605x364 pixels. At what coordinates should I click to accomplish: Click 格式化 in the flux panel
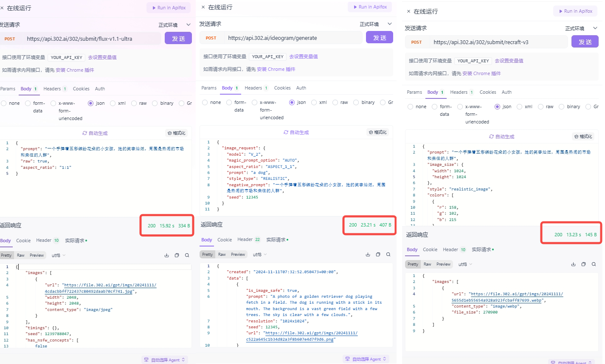177,133
